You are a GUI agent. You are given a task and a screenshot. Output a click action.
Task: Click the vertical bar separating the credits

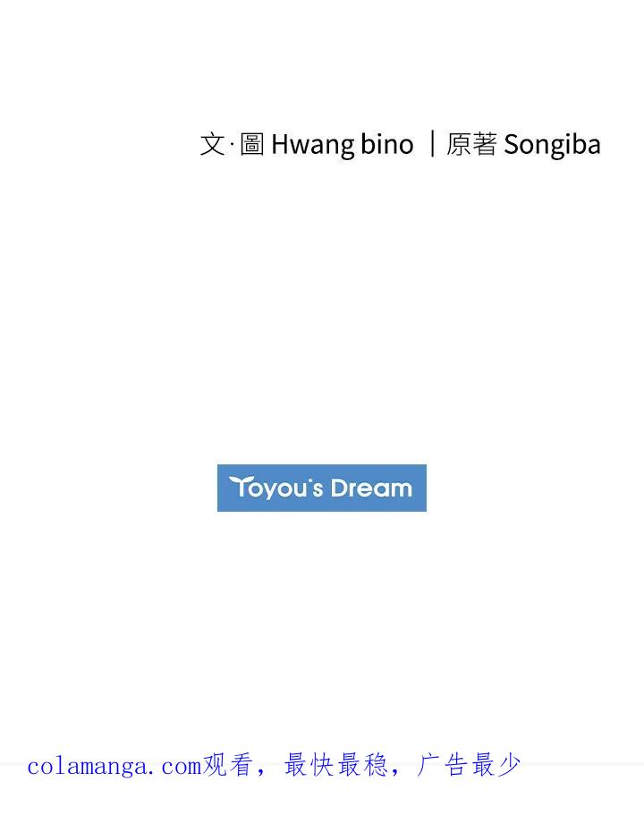tap(432, 144)
